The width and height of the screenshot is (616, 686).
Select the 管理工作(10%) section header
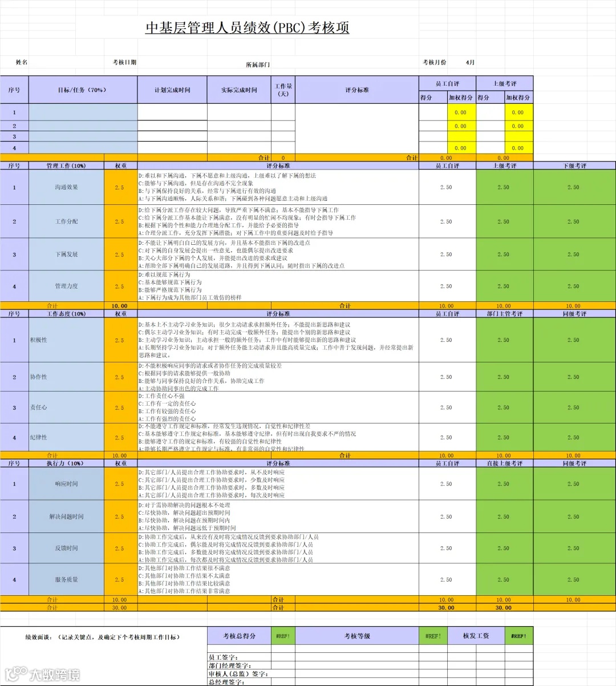point(66,166)
